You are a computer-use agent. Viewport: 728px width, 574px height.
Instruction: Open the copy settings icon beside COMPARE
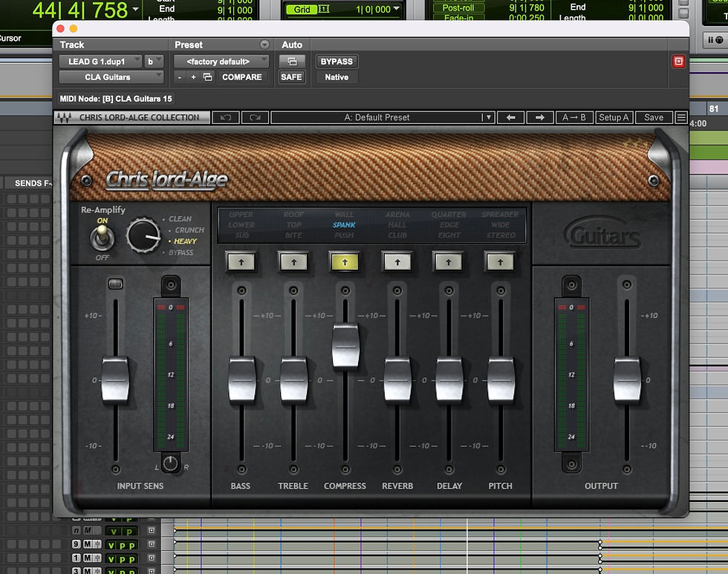tap(207, 77)
